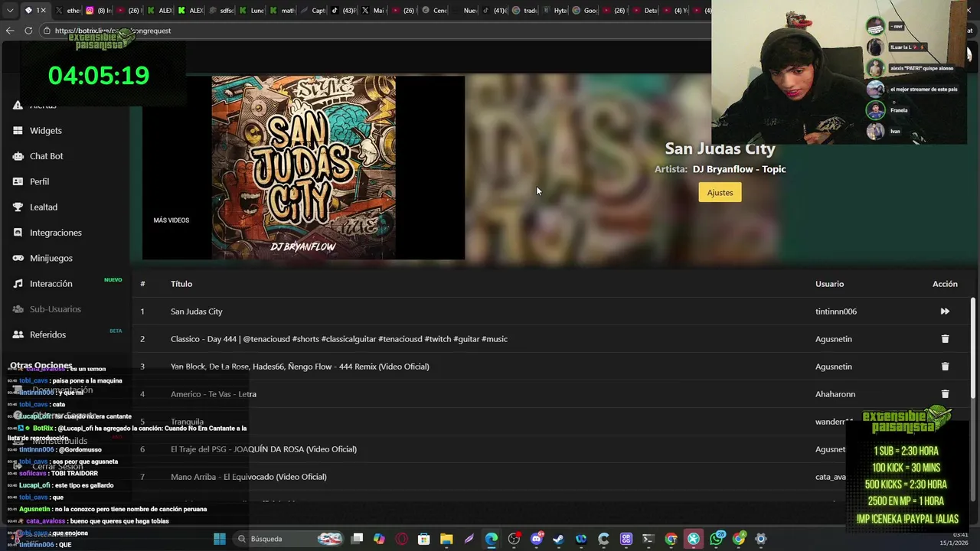Click user tintinnn006 in the queue
Screen dimensions: 980x551
(x=836, y=311)
